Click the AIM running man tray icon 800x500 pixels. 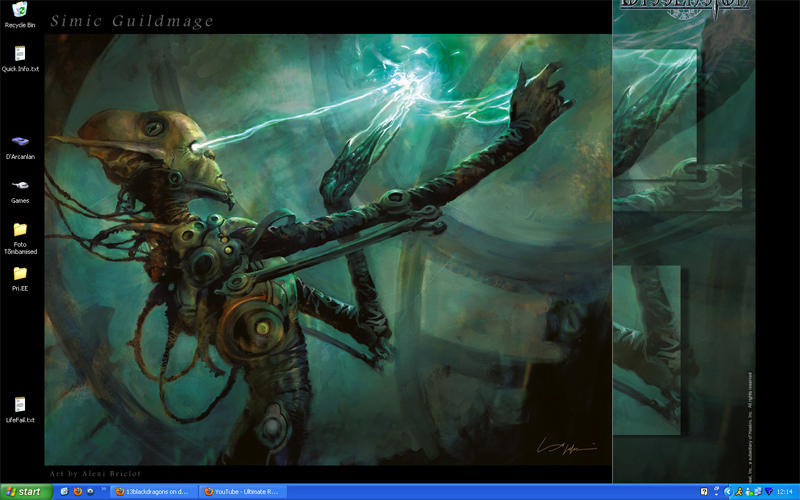[x=739, y=492]
